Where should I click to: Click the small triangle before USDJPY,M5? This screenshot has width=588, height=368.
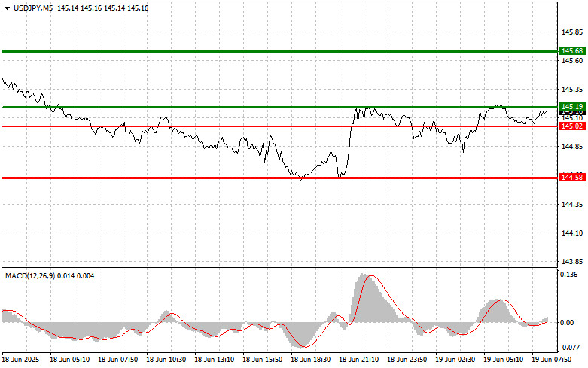tap(7, 7)
